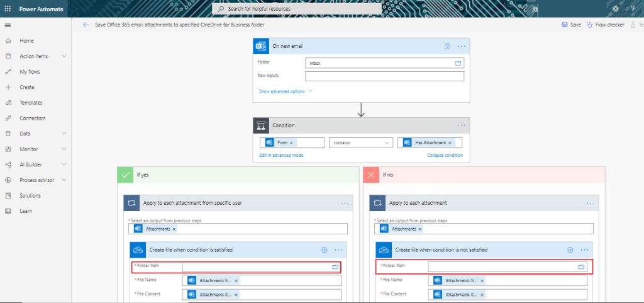Open the contains operator dropdown
Screen dimensions: 644x303
360,142
